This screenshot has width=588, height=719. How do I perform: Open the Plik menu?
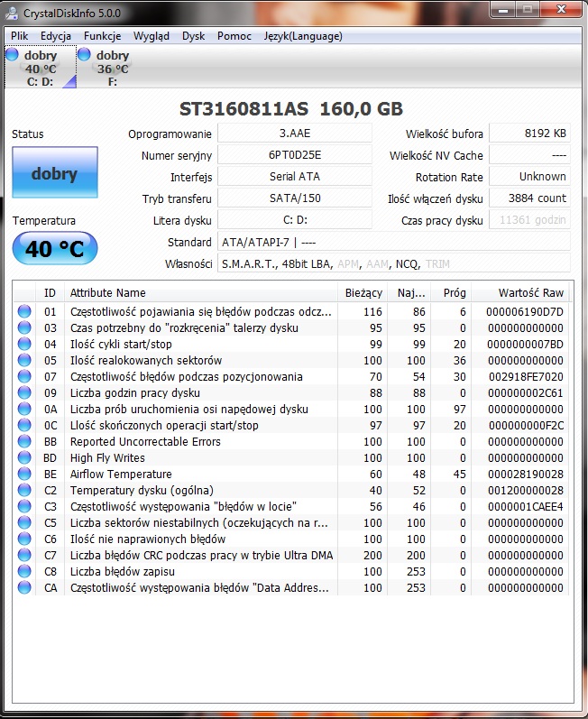pyautogui.click(x=19, y=36)
